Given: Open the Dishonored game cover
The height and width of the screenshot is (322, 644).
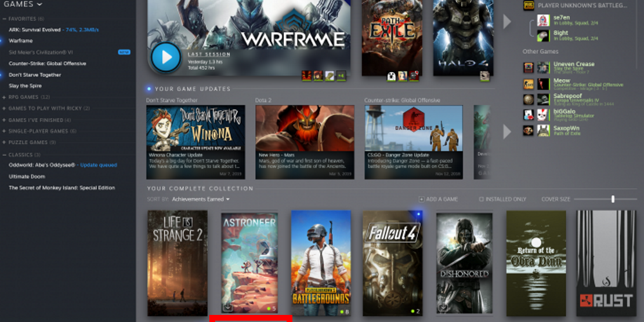Looking at the screenshot, I should pos(464,263).
